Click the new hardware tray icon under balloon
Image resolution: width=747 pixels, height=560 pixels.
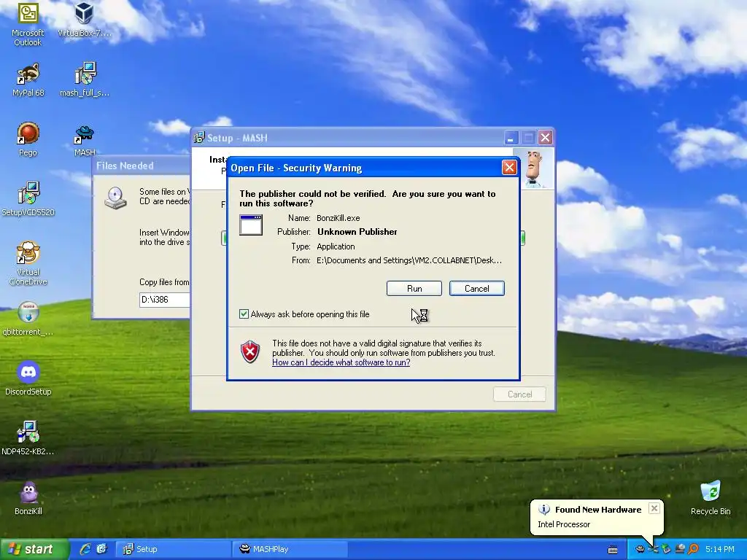click(x=654, y=549)
